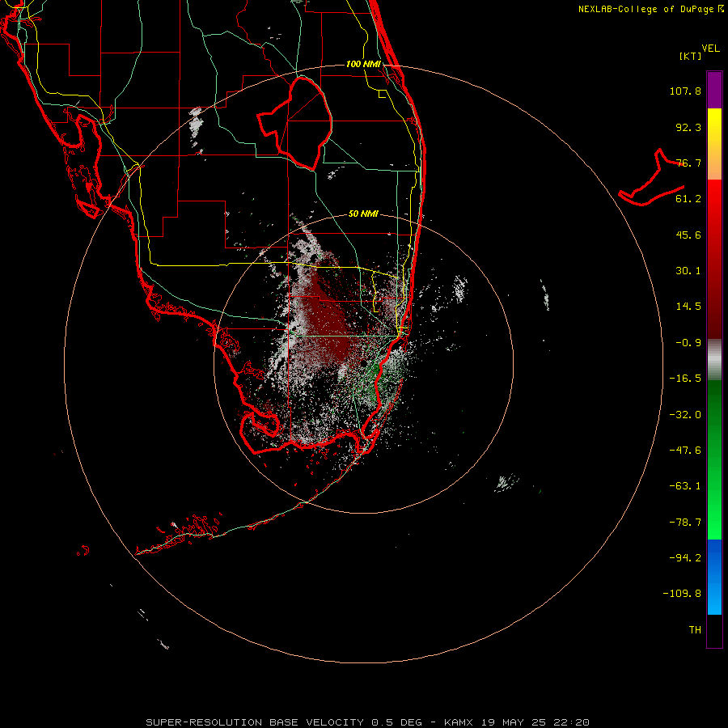
Task: Click the -63.1 velocity legend value
Action: [685, 486]
